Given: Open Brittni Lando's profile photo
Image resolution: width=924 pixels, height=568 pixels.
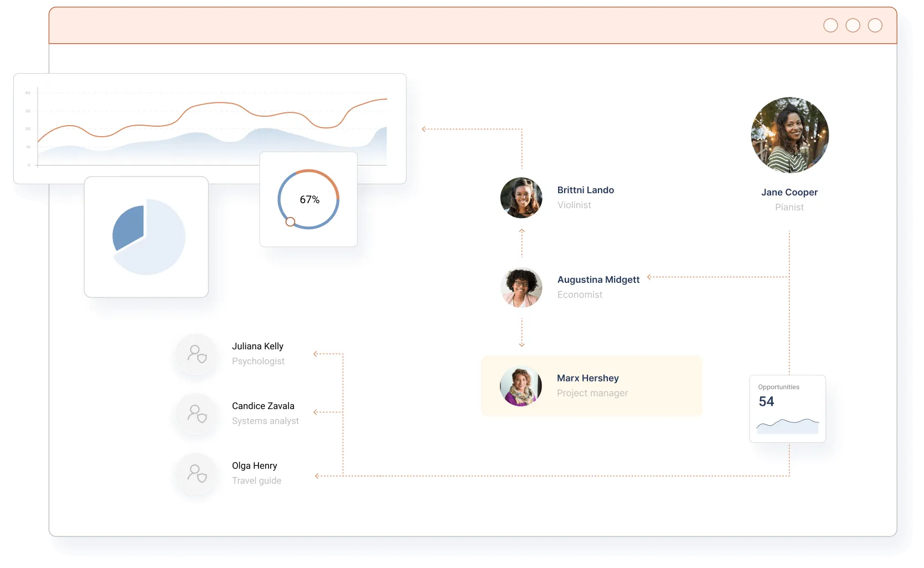Looking at the screenshot, I should (x=521, y=198).
